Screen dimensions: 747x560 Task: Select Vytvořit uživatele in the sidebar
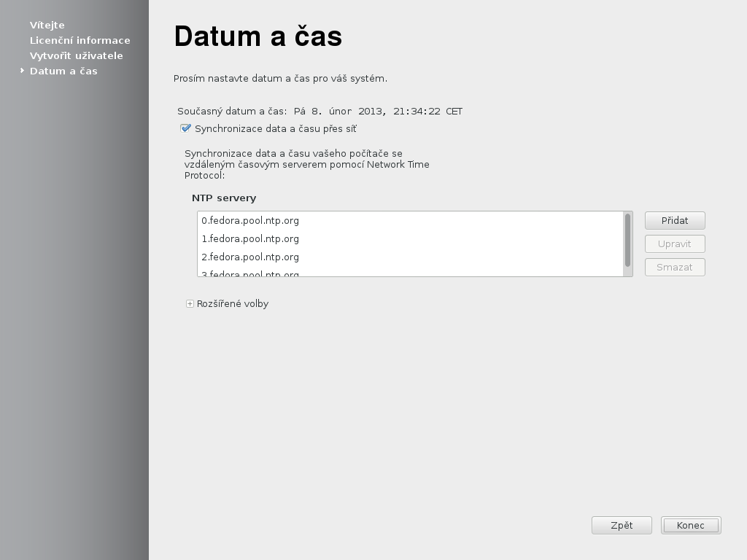(x=76, y=55)
